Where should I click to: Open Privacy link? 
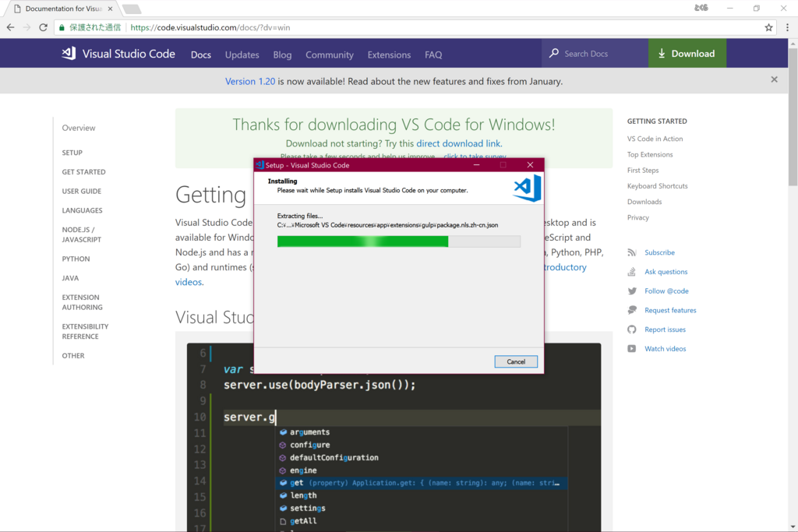[x=637, y=217]
